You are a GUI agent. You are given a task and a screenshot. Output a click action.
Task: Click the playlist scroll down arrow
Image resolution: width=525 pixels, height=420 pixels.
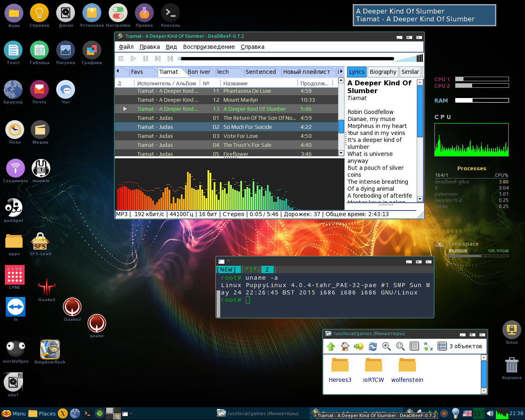click(x=341, y=153)
